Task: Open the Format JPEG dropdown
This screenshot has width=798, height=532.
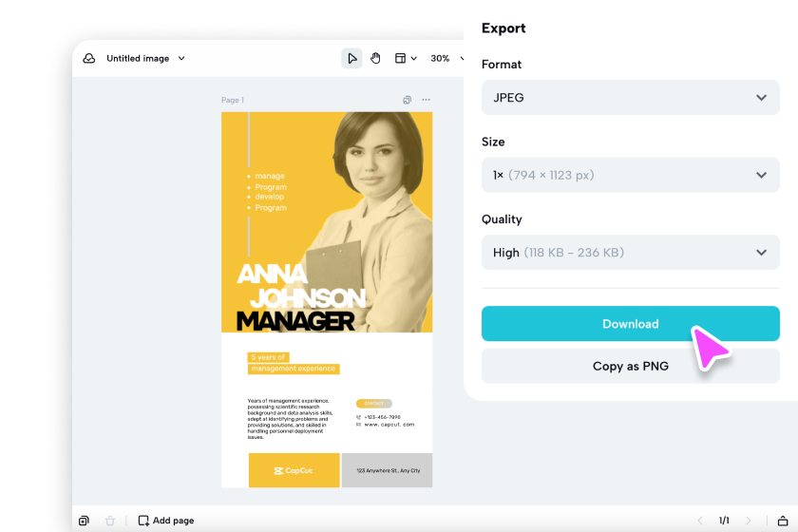Action: tap(630, 97)
